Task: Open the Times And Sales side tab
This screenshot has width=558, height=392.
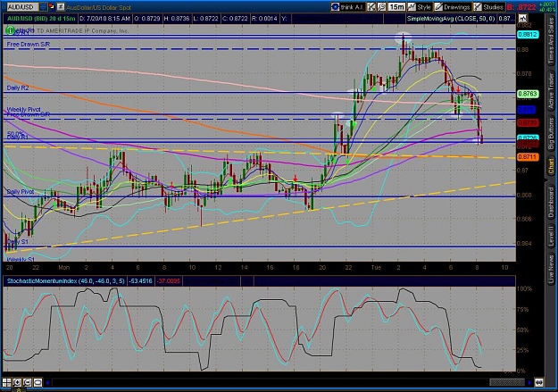Action: tap(551, 40)
